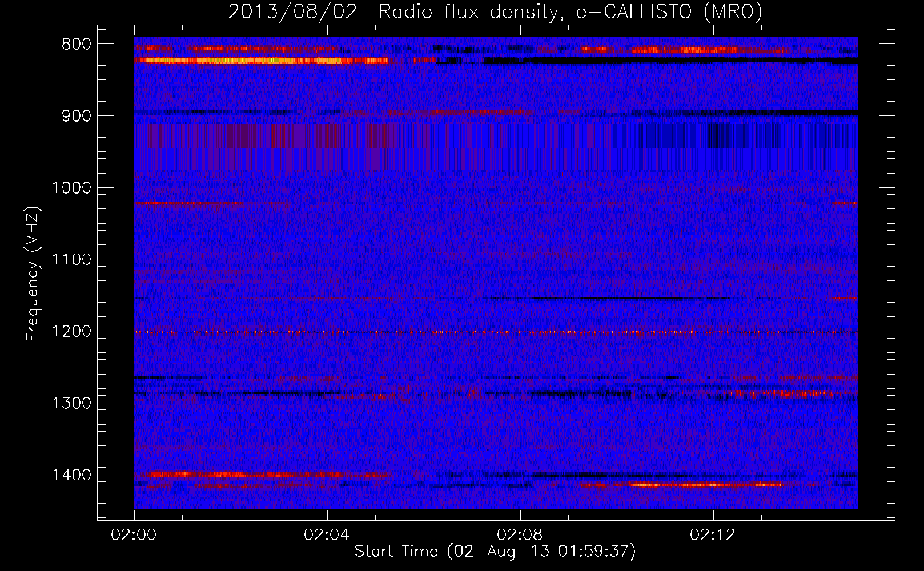Click the 02:04 time tick label
Screen dimensions: 924x571
pyautogui.click(x=327, y=535)
